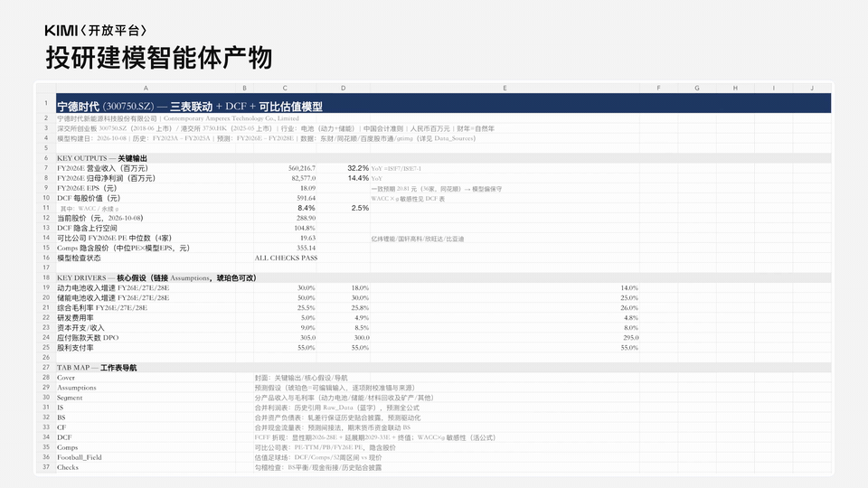Click current share price 288.90
The width and height of the screenshot is (868, 488).
307,218
